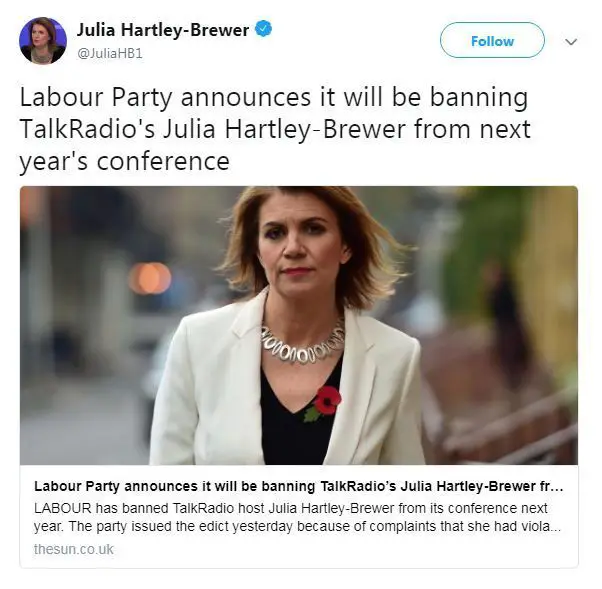Click the thesun.co.uk domain link
Screen dimensions: 602x589
[x=74, y=549]
